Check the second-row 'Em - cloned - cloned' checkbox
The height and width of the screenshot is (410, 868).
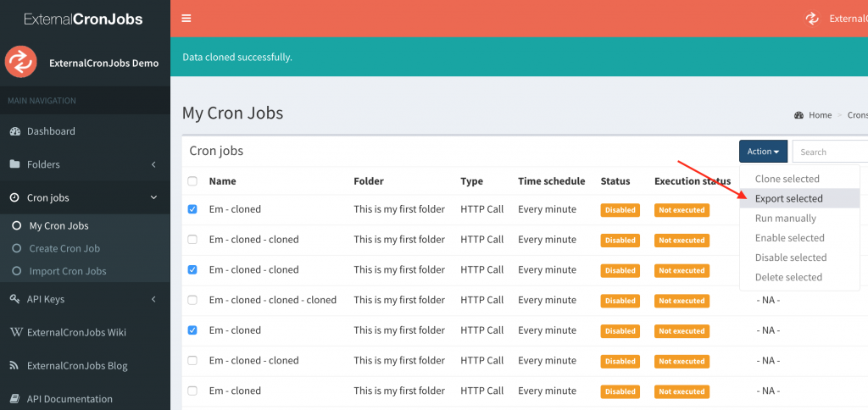pos(192,240)
